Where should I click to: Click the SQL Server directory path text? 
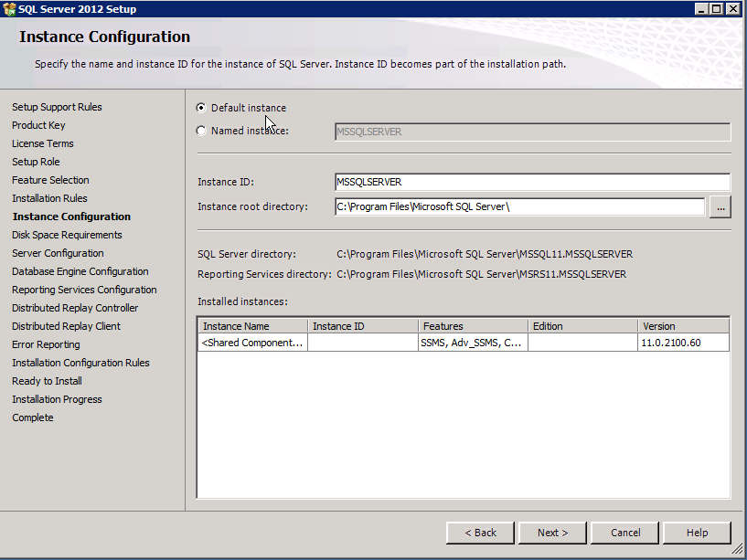coord(485,254)
